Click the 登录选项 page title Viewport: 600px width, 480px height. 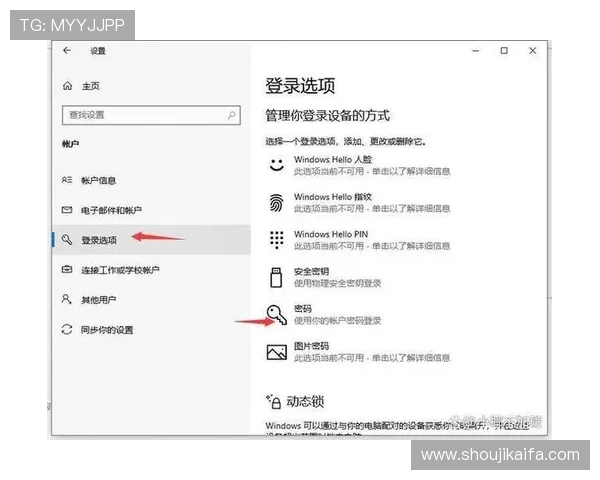tap(300, 85)
